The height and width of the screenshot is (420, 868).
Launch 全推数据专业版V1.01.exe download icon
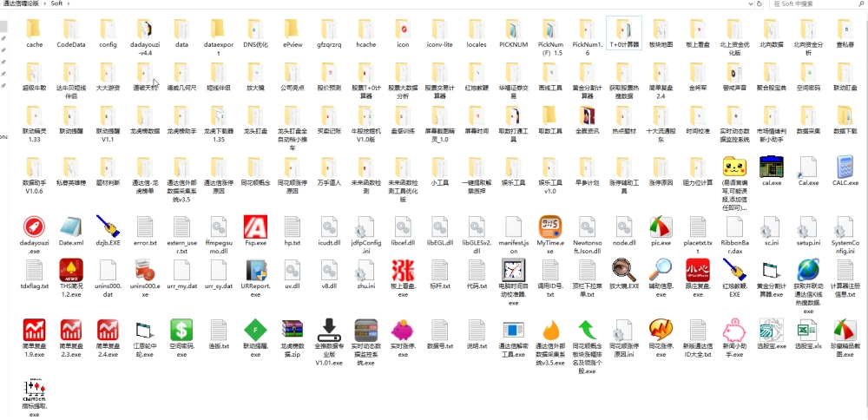(329, 330)
